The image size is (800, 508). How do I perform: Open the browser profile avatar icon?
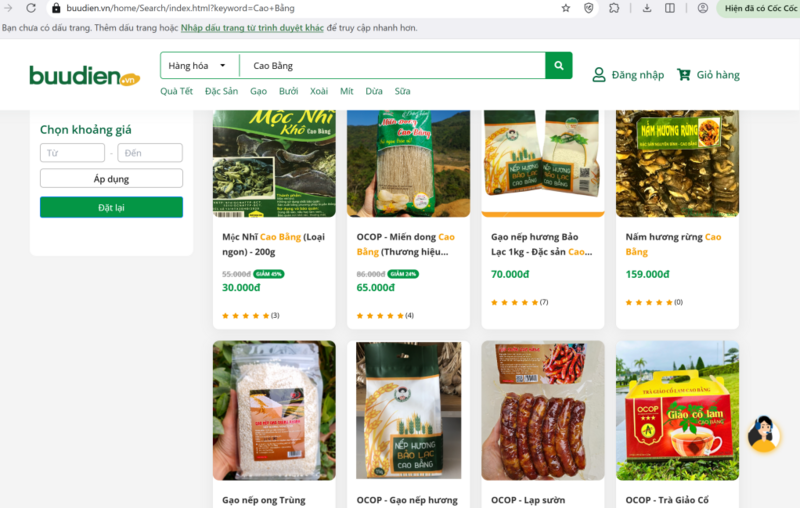pos(703,8)
